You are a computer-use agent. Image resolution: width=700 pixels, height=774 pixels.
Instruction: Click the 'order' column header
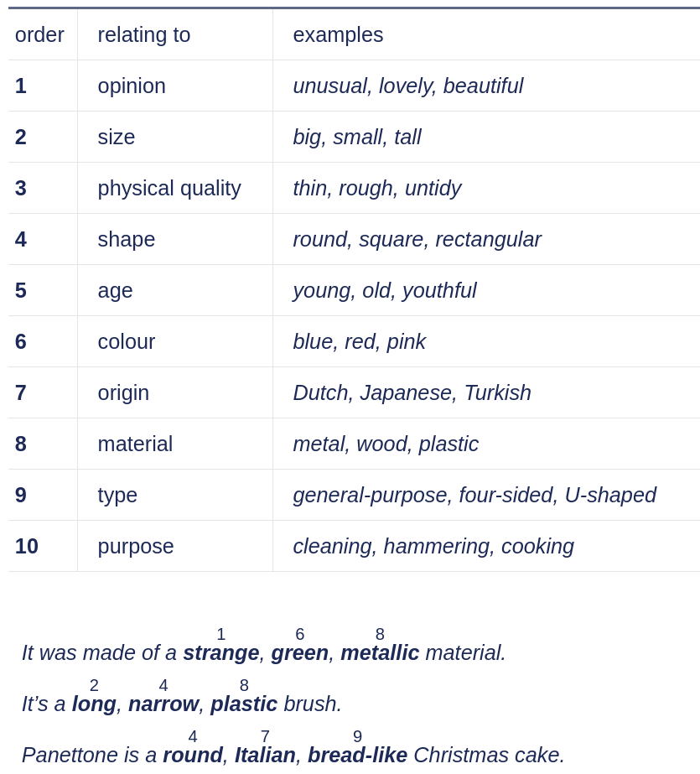[x=39, y=34]
